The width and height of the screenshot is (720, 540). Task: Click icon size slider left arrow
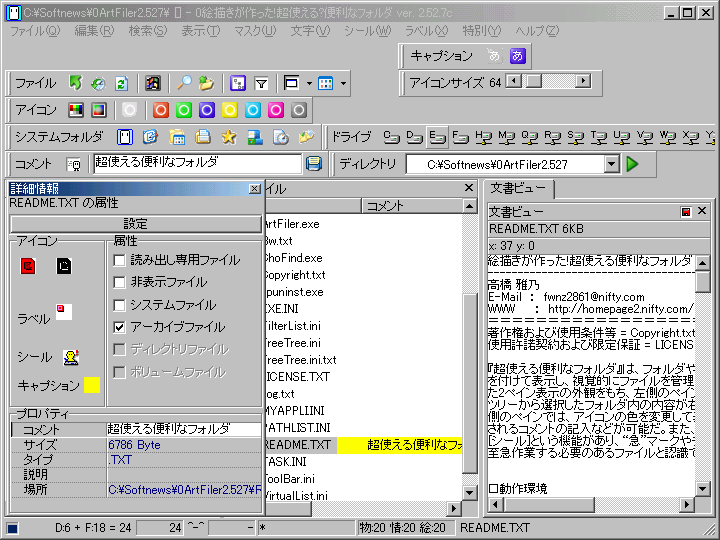pos(514,81)
